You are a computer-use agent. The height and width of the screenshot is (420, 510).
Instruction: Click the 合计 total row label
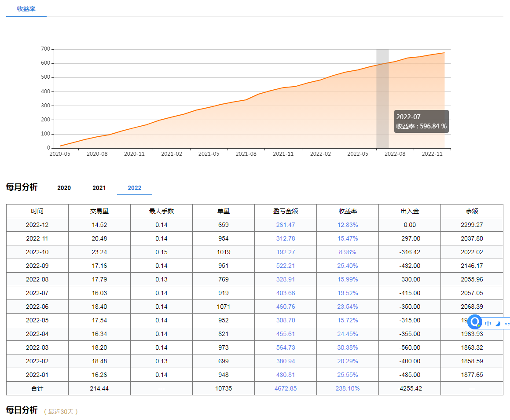click(37, 389)
